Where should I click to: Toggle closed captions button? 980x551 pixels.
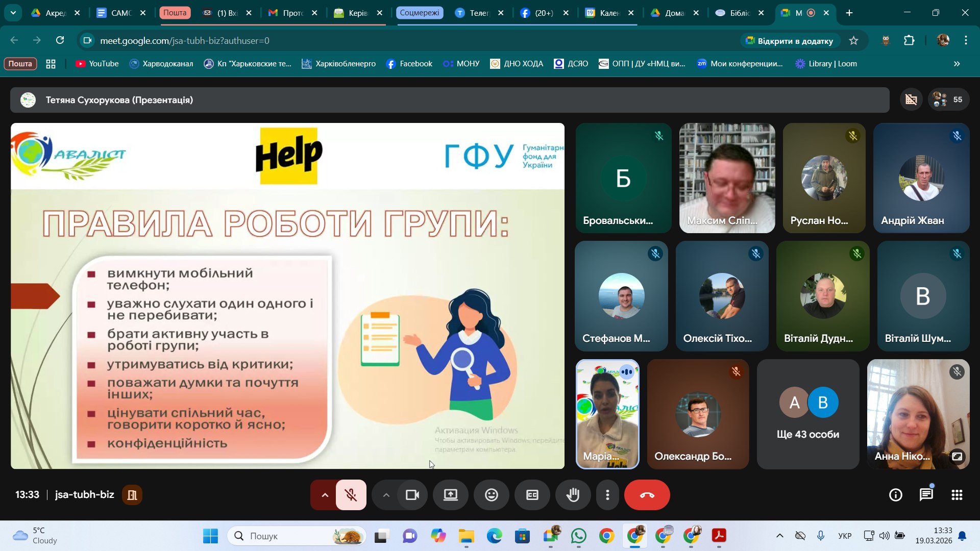(x=532, y=495)
